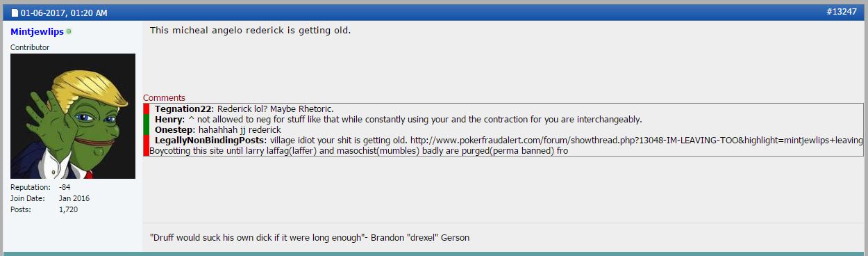Click the Druff signature quote text
868x256 pixels.
310,238
